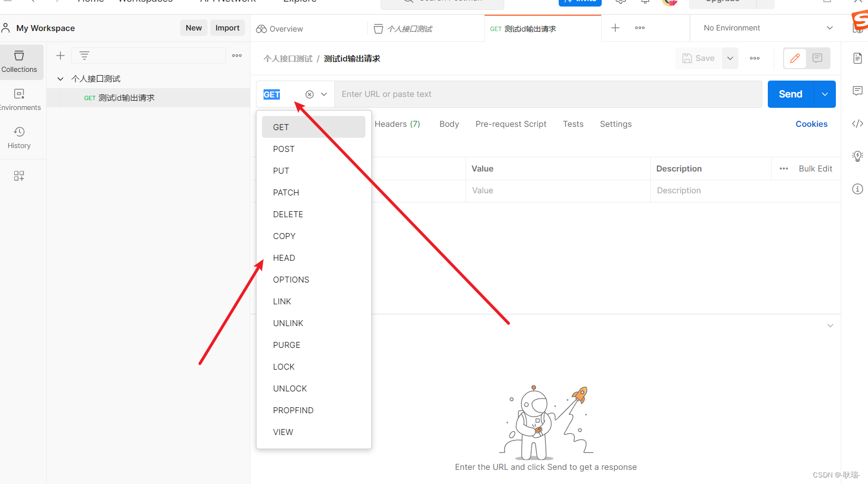The width and height of the screenshot is (868, 484).
Task: Click the New button
Action: tap(194, 28)
